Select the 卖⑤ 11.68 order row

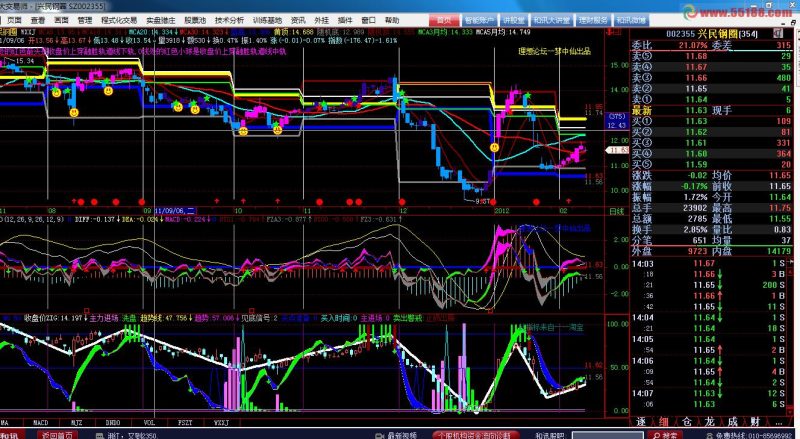pos(713,56)
